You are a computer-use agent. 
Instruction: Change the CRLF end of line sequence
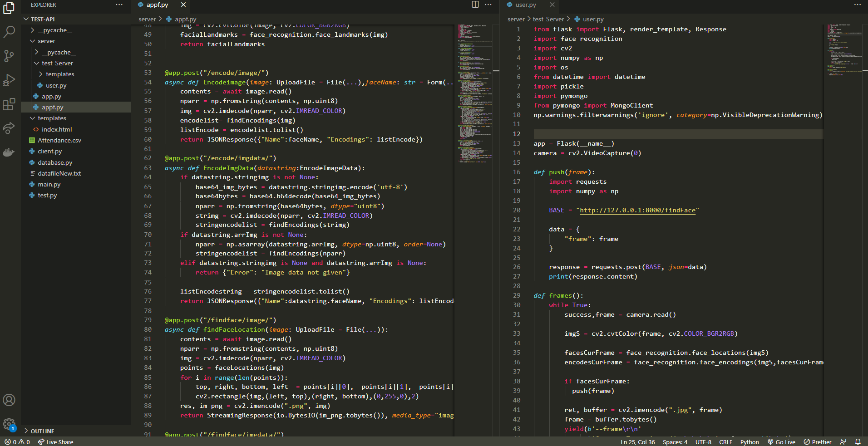pos(725,442)
